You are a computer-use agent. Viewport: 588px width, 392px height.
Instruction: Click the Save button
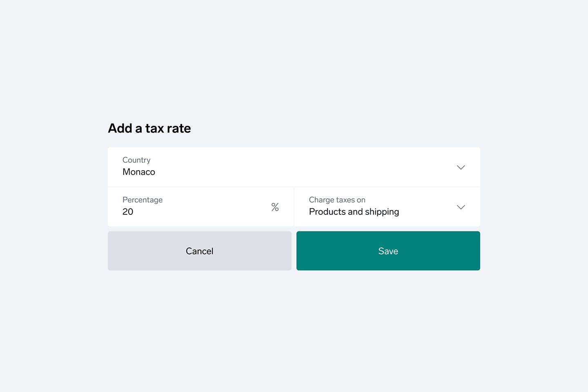click(x=388, y=251)
